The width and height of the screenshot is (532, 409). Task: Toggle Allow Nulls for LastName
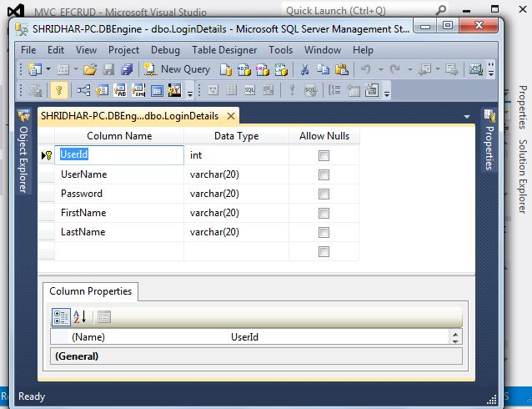click(324, 232)
